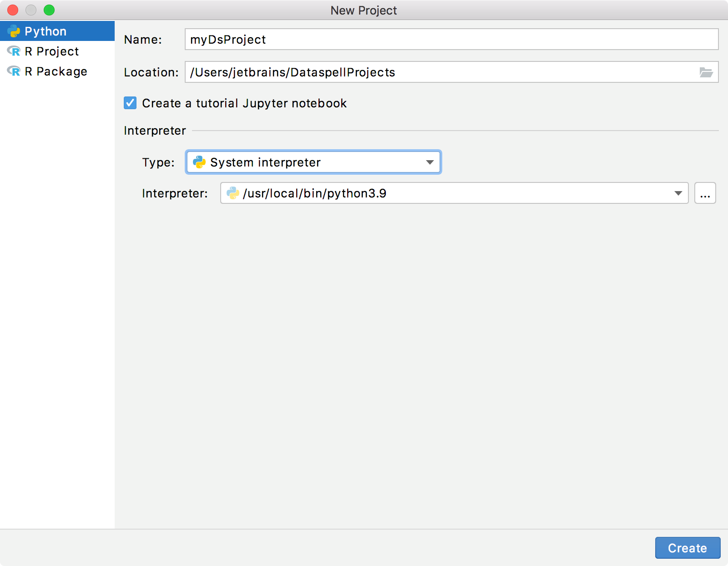Image resolution: width=728 pixels, height=566 pixels.
Task: Click the Python icon next to /usr/local/bin/python3.9
Action: pyautogui.click(x=233, y=193)
